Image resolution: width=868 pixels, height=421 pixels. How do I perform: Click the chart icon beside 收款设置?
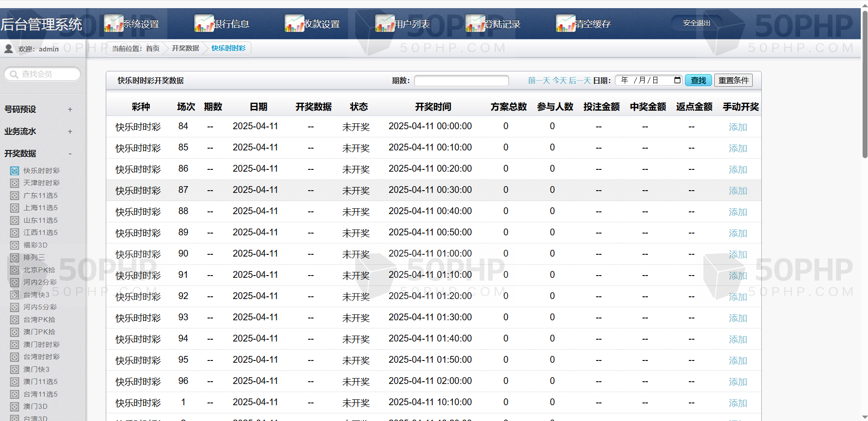click(294, 23)
